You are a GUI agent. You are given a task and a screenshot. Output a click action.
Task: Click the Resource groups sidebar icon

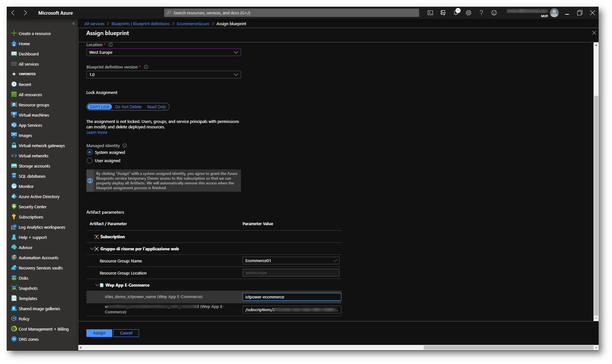point(14,105)
